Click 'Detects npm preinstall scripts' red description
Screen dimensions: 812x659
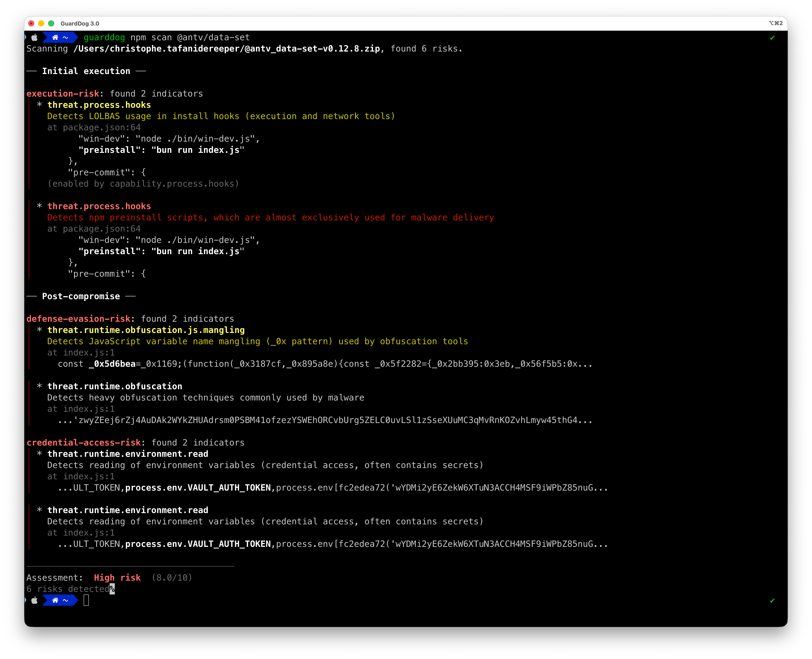(270, 218)
